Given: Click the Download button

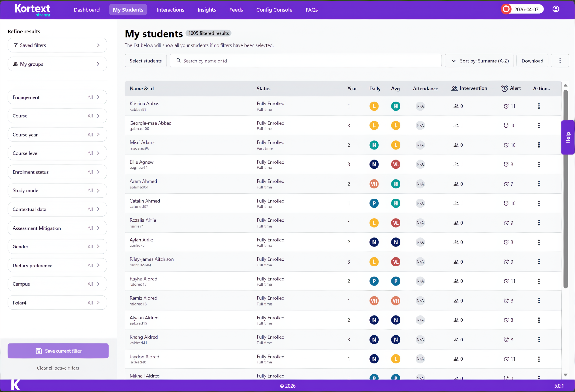Looking at the screenshot, I should pos(532,61).
